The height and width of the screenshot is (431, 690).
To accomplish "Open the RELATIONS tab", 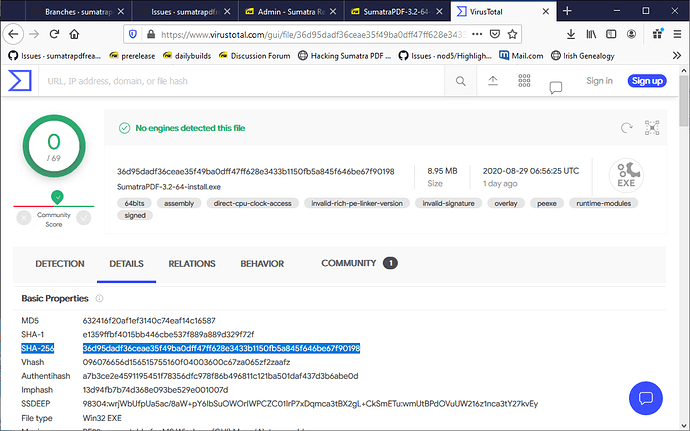I will point(192,264).
